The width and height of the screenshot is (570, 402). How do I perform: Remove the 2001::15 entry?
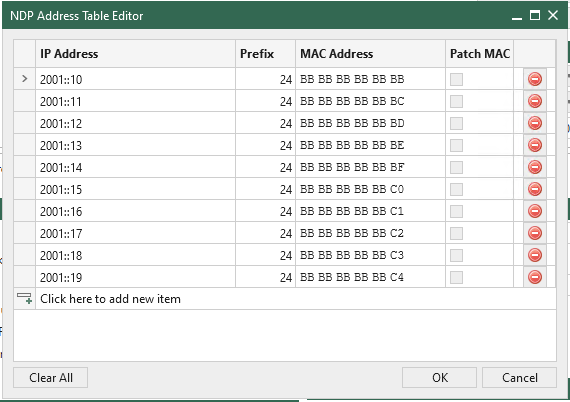(535, 189)
